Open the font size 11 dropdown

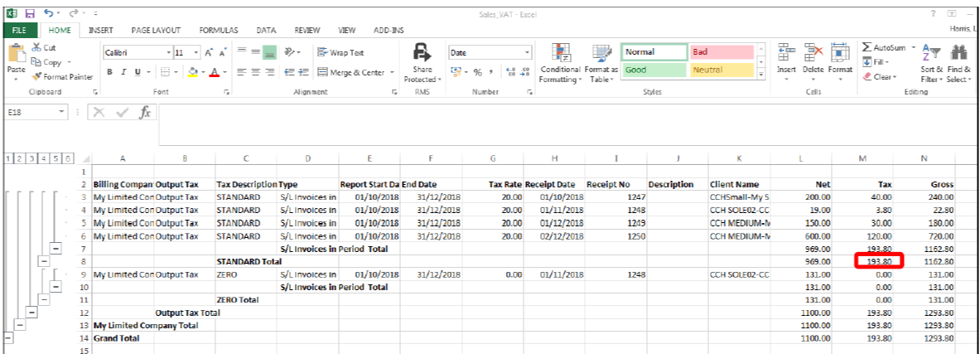click(196, 53)
